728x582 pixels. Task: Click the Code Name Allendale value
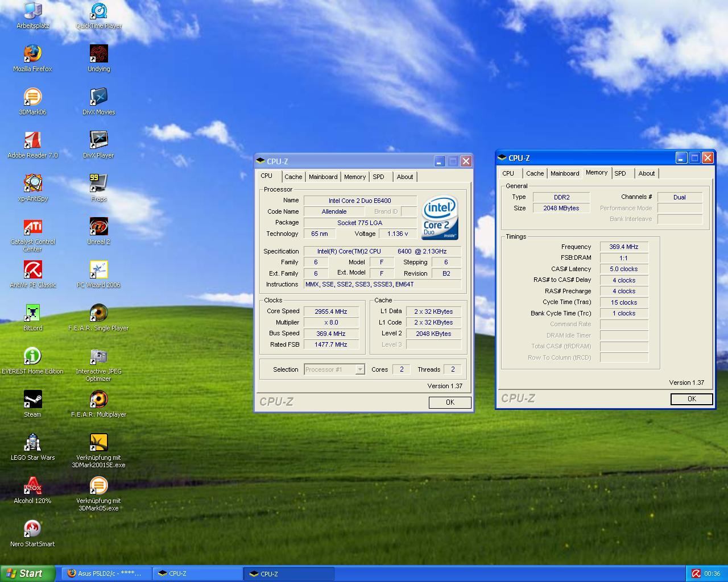[334, 211]
